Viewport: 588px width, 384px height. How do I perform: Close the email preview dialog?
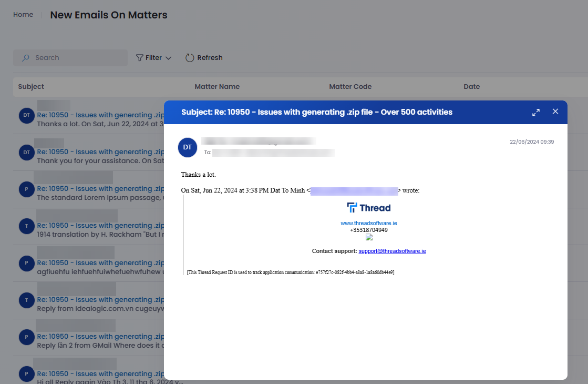[555, 112]
